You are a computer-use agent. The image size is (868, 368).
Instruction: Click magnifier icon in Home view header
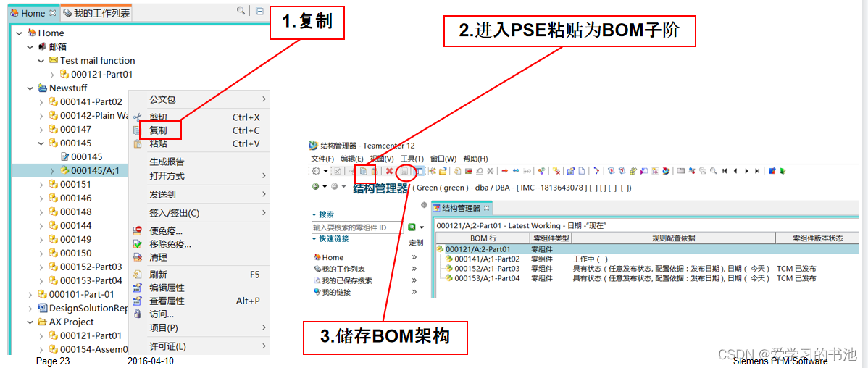241,10
